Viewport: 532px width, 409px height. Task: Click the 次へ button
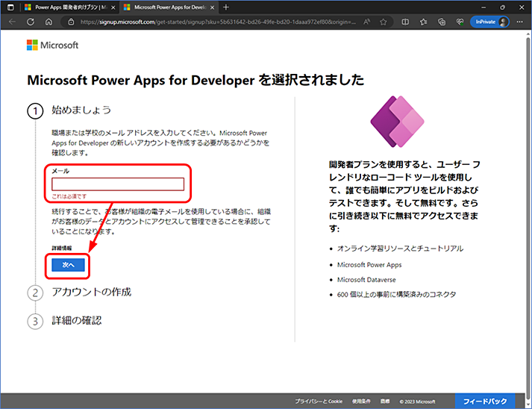pos(68,265)
